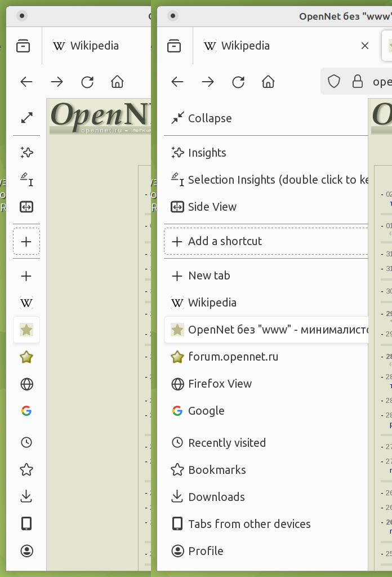The height and width of the screenshot is (577, 392).
Task: Click the shield tracking protection icon
Action: click(x=334, y=82)
